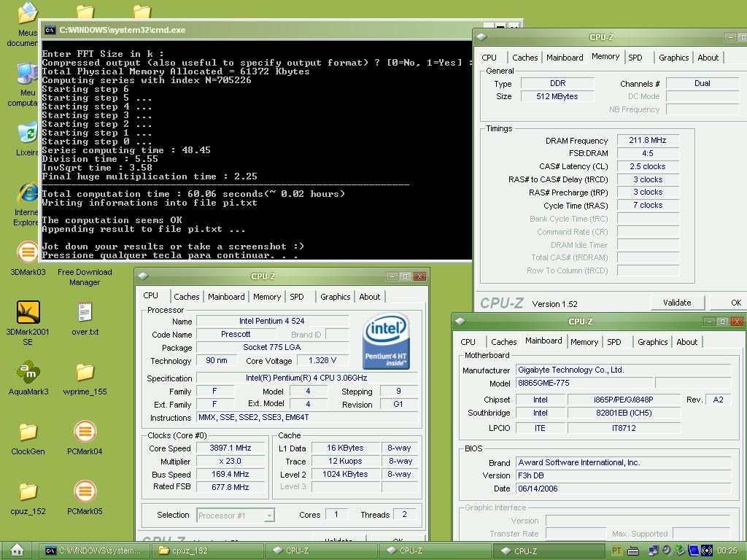
Task: Click the Name field Intel Pentium 4 524
Action: click(272, 321)
